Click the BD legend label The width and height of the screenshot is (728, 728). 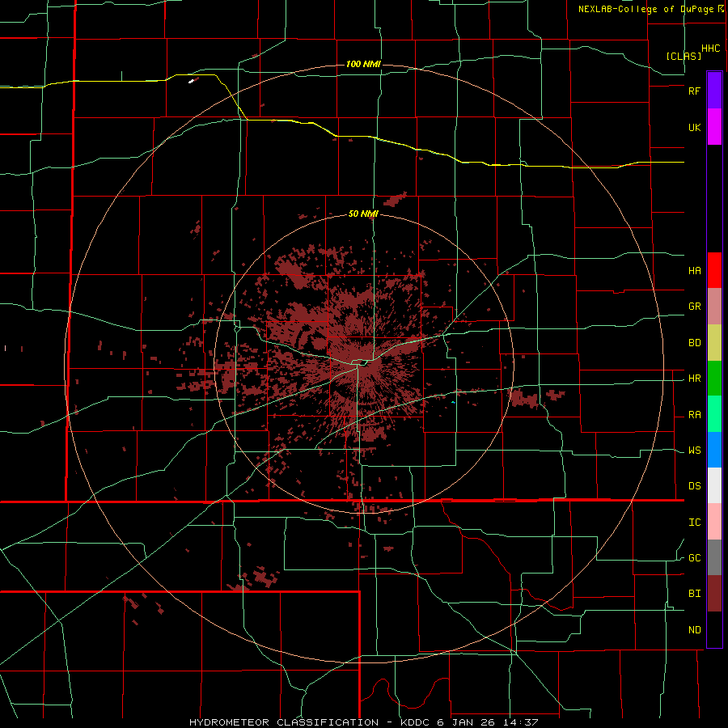(695, 343)
